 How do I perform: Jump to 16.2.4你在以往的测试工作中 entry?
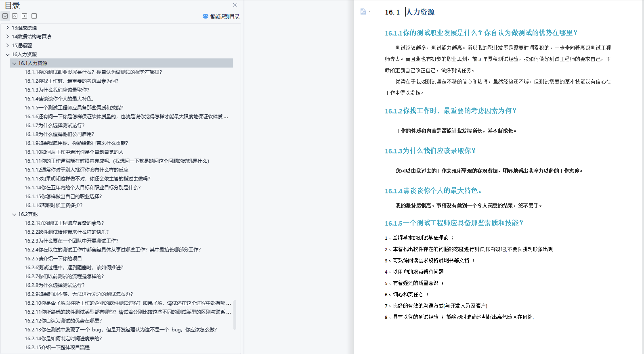113,250
